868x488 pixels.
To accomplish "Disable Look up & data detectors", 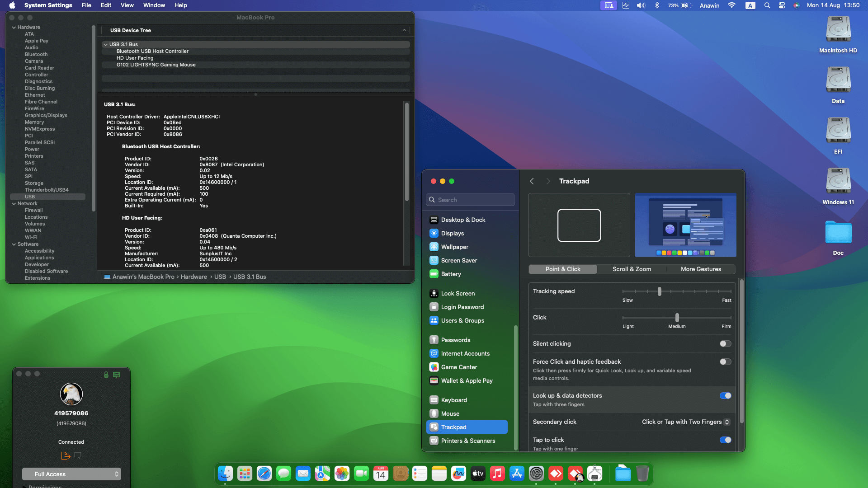I will (x=725, y=396).
